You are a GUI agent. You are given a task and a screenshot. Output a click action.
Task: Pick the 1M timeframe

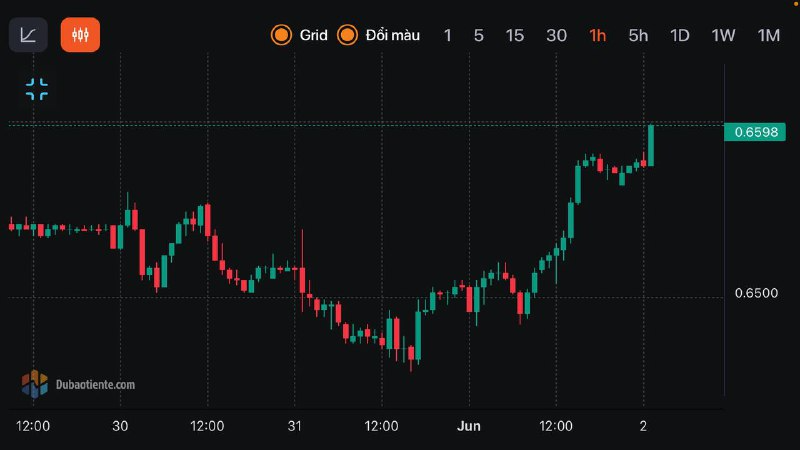tap(768, 35)
